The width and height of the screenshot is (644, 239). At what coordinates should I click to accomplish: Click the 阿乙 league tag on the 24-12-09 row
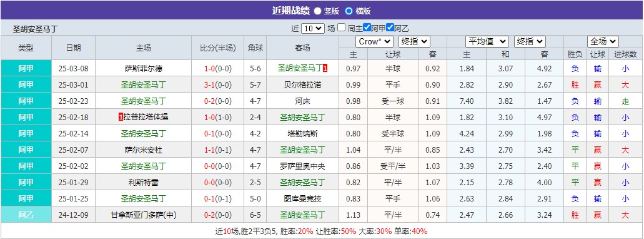pos(26,215)
